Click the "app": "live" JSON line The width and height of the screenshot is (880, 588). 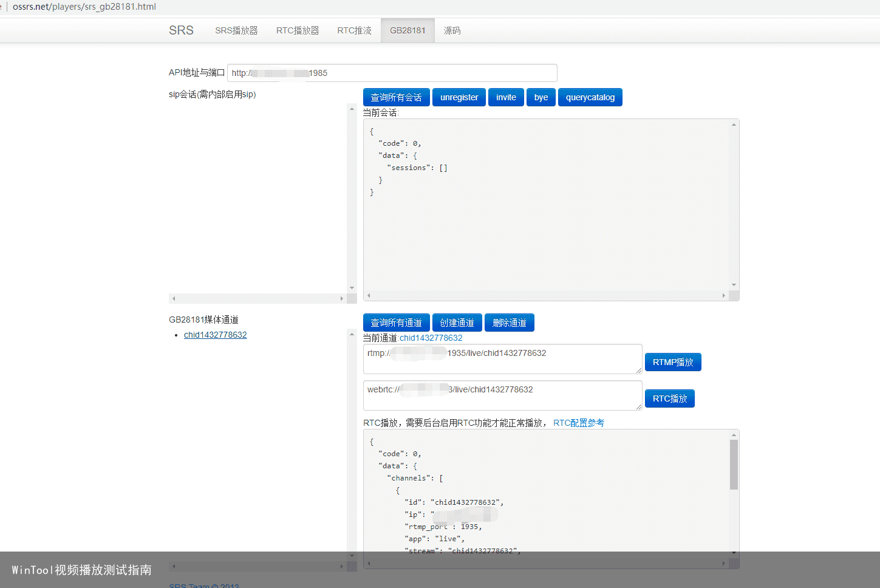click(x=435, y=539)
